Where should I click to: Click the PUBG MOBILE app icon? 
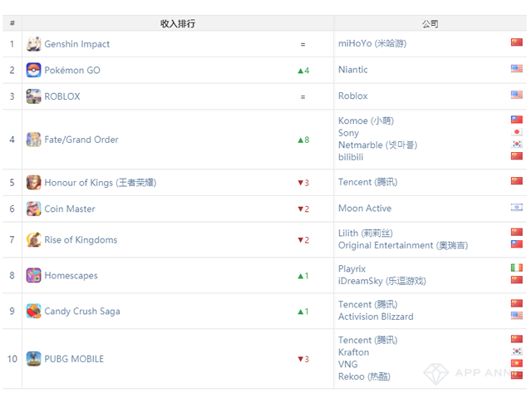(x=33, y=359)
